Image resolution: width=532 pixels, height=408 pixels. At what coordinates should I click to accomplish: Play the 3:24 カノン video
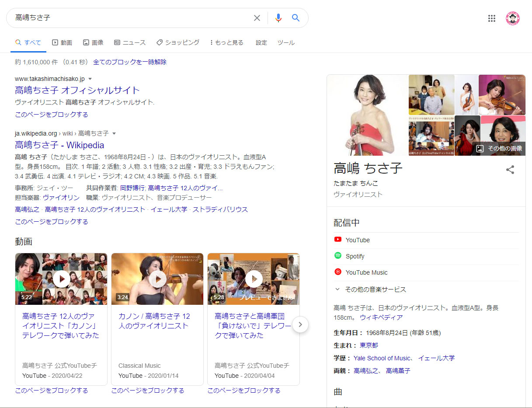point(157,279)
